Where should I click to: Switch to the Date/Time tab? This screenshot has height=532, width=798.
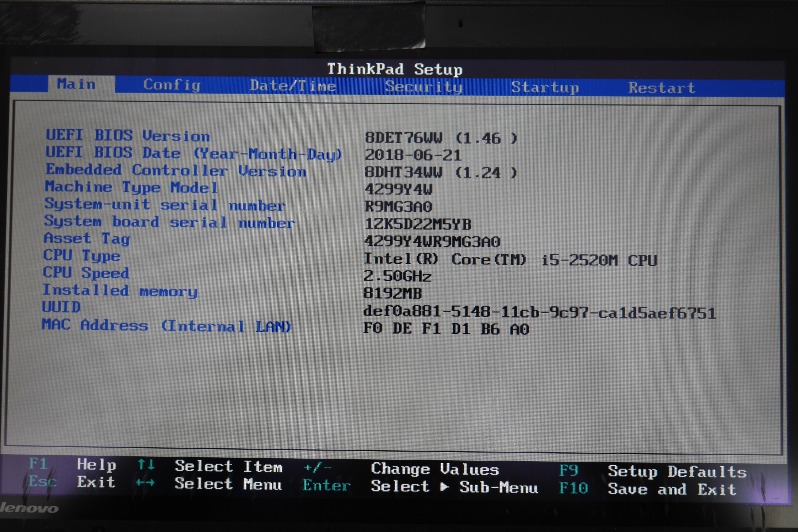293,86
